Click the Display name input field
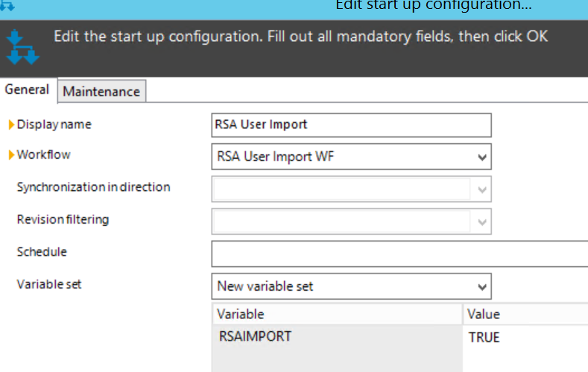The height and width of the screenshot is (372, 588). point(351,125)
